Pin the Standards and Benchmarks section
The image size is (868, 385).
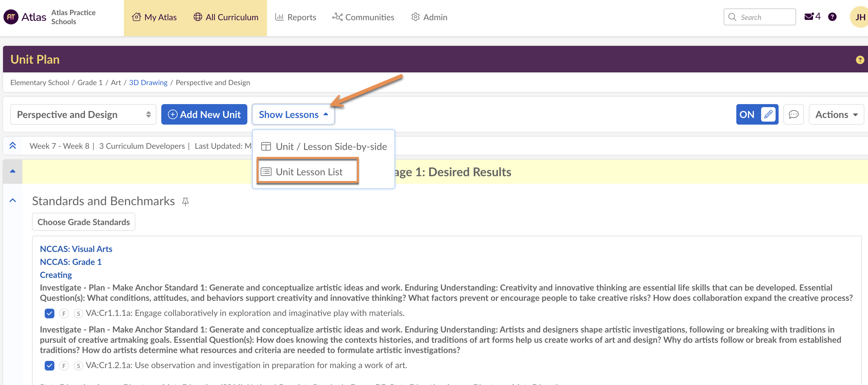click(185, 202)
